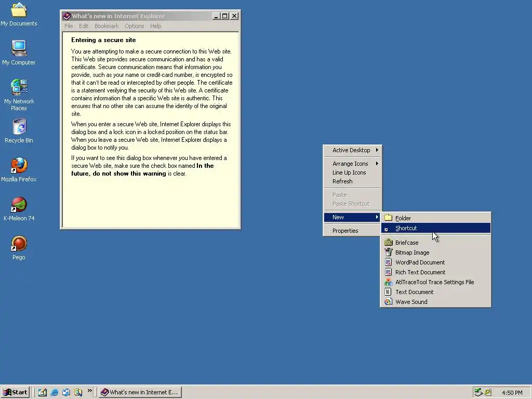532x399 pixels.
Task: Create a new Wave Sound
Action: click(436, 302)
